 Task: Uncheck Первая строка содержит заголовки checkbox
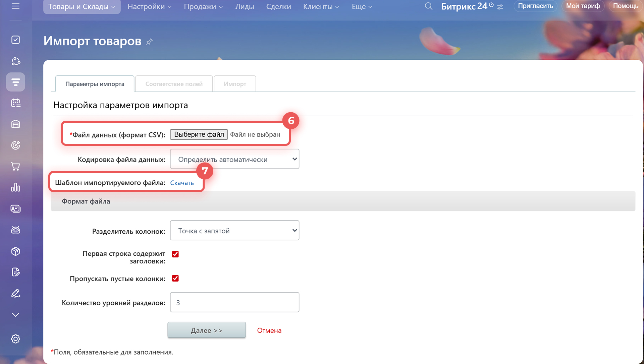[x=175, y=254]
